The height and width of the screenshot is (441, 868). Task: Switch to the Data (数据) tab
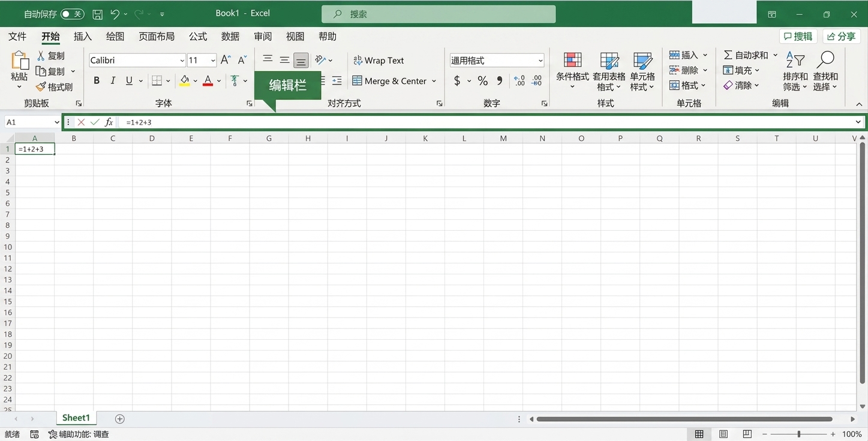pyautogui.click(x=230, y=37)
